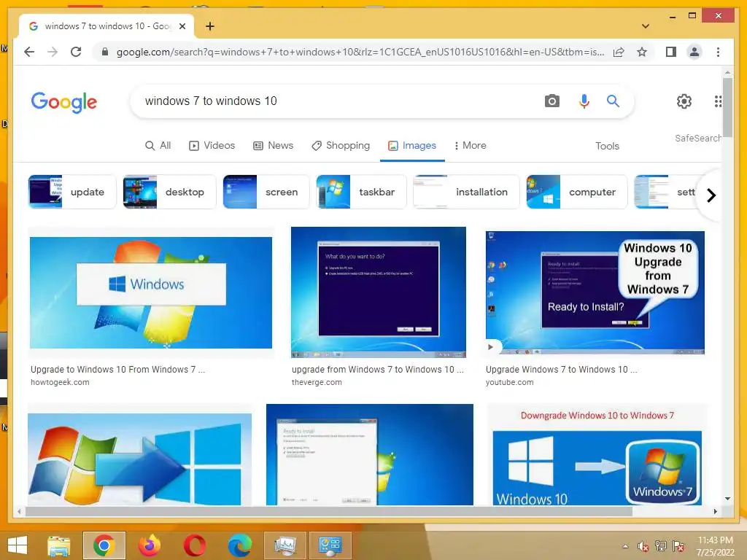The image size is (747, 560).
Task: Select the 'windows 7 to windows 10' Chrome tab
Action: click(x=106, y=26)
